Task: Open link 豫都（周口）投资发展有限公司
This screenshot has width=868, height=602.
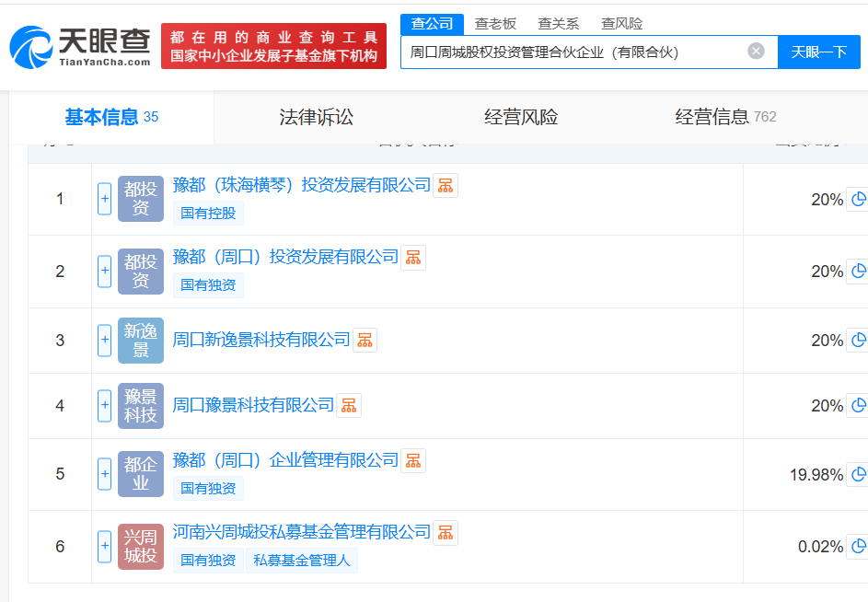Action: 285,257
